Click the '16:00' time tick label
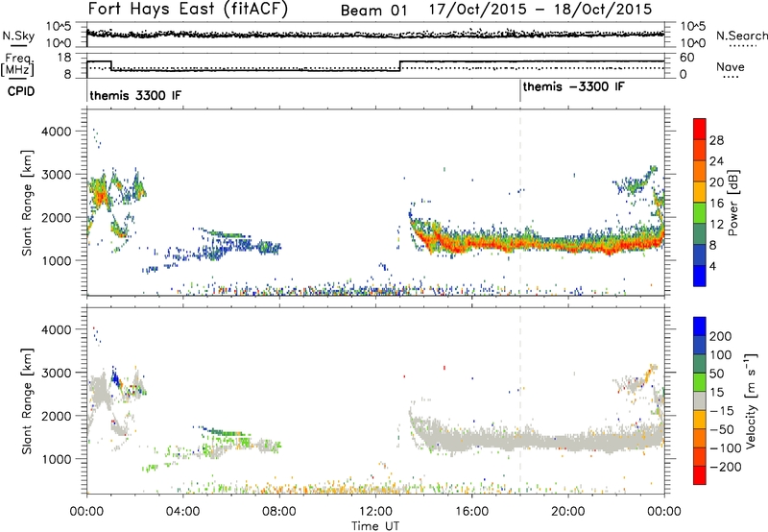 tap(471, 512)
